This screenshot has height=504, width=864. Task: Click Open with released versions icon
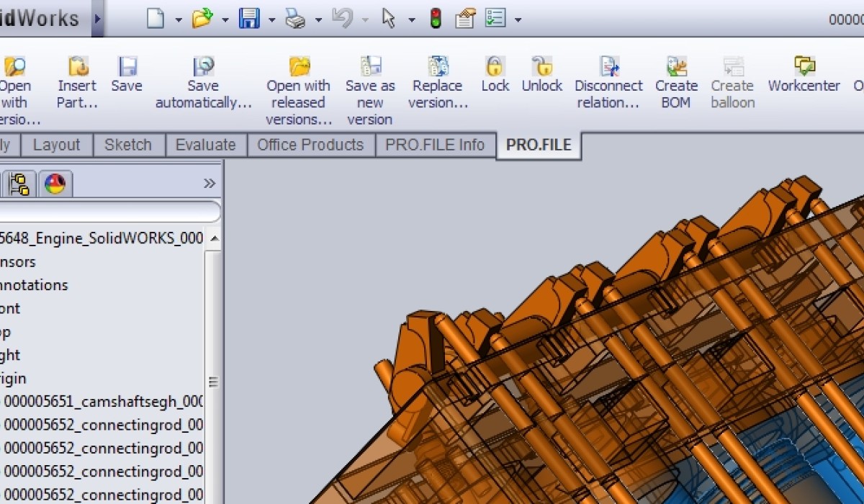(298, 68)
